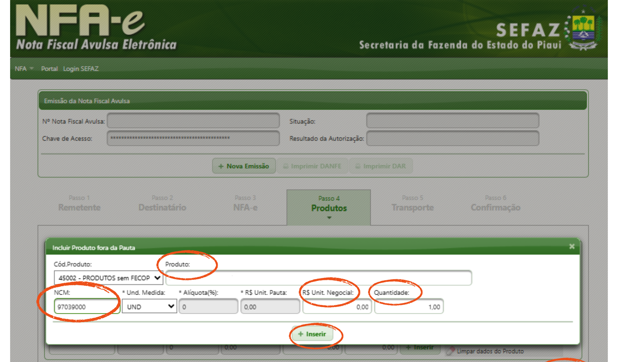Click the Produto description text field
The width and height of the screenshot is (644, 362).
click(319, 278)
